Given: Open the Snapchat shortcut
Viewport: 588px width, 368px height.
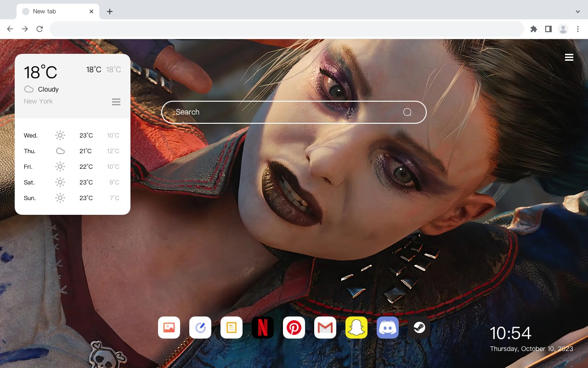Looking at the screenshot, I should pyautogui.click(x=356, y=328).
